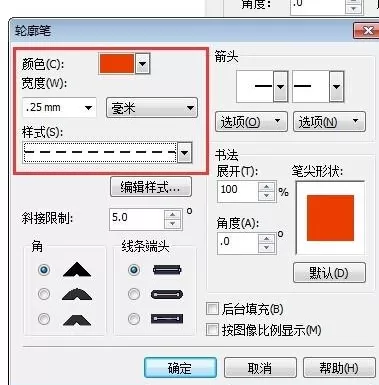The image size is (379, 385).
Task: Open the 毫米 unit dropdown
Action: pos(152,108)
